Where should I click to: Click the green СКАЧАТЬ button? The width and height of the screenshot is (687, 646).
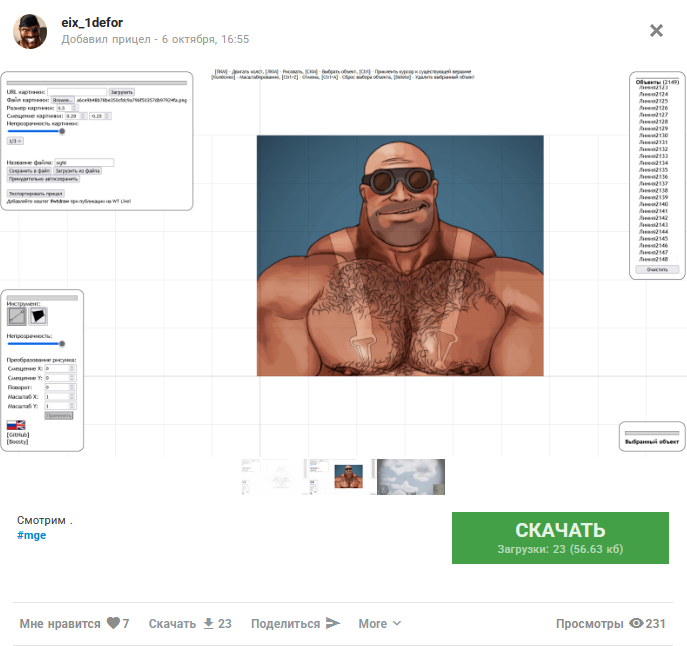point(560,538)
